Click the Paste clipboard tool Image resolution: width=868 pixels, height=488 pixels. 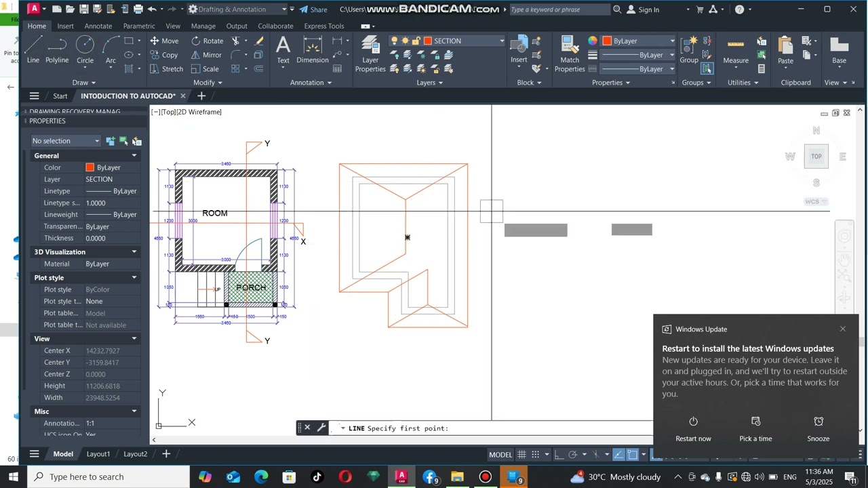(x=785, y=49)
